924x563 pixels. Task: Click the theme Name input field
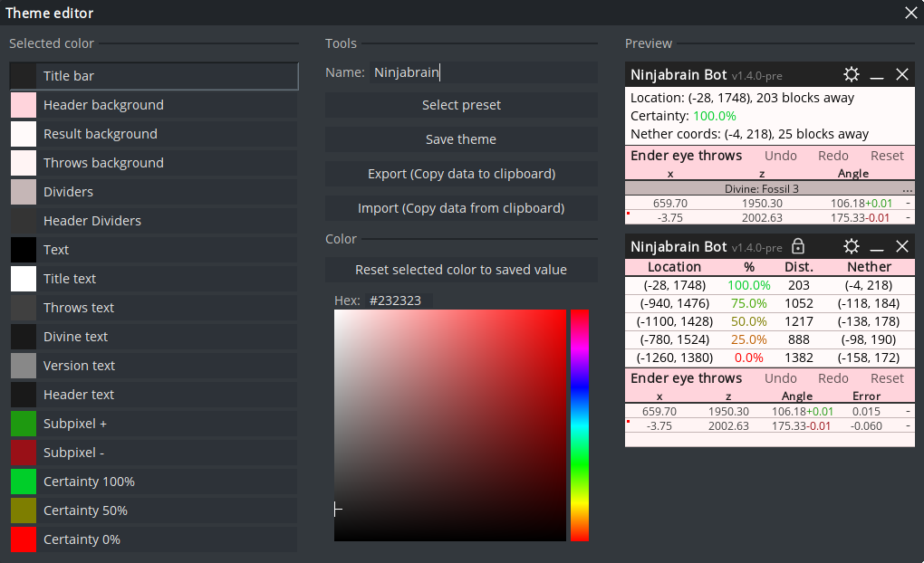tap(484, 72)
